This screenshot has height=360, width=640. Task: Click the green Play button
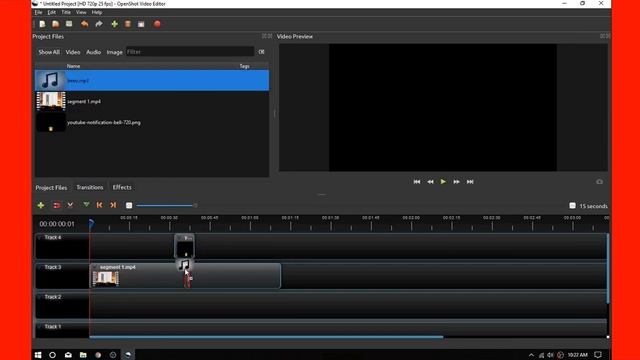tap(443, 182)
